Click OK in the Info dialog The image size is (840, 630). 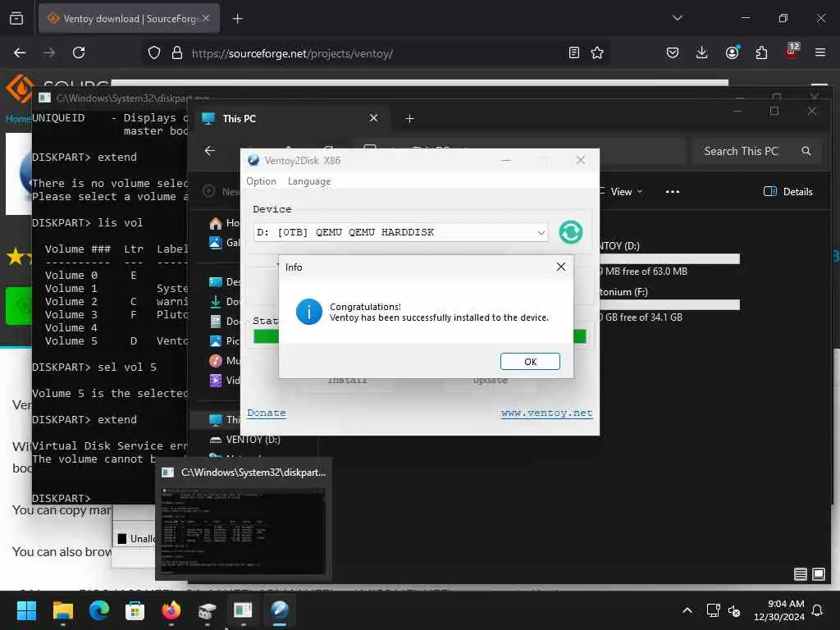point(530,361)
